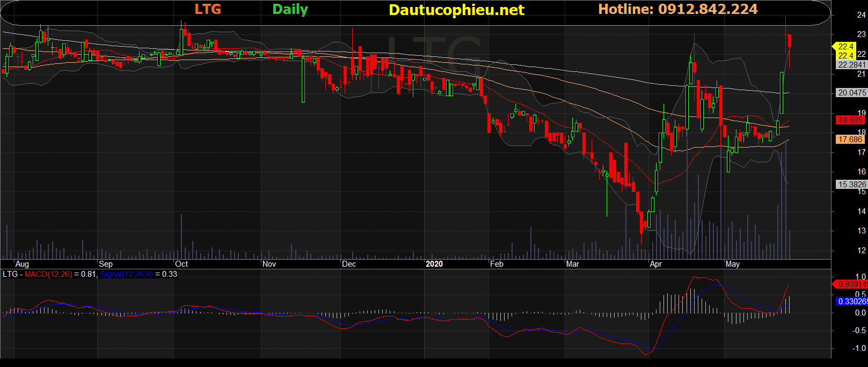Viewport: 868px width, 367px height.
Task: Select the blue 0.33026 signal value label
Action: tap(852, 302)
